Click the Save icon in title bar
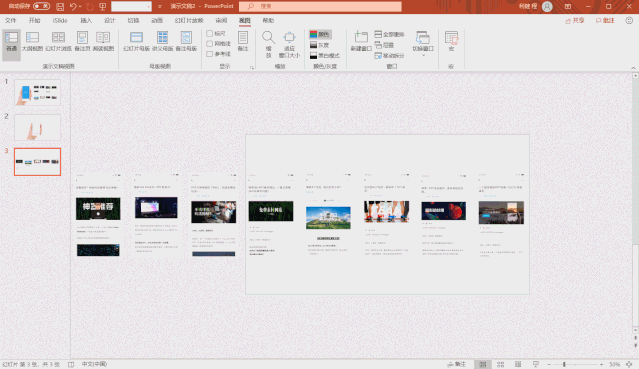This screenshot has height=369, width=639. point(60,7)
